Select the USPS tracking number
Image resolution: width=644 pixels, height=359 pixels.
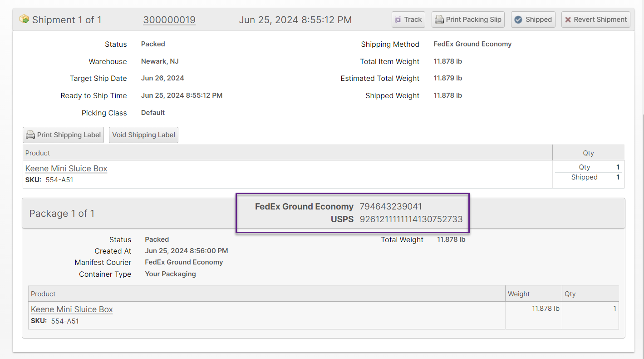(411, 219)
